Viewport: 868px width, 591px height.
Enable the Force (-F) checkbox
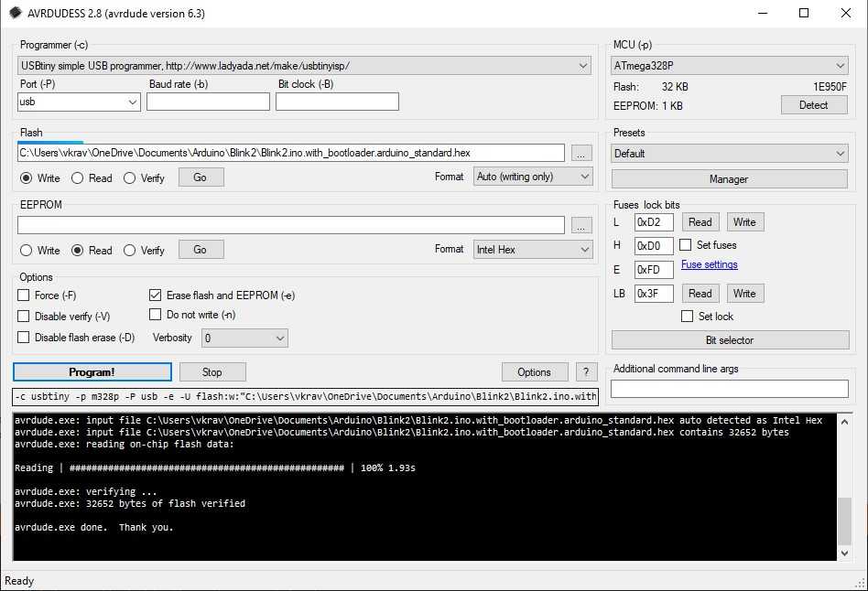(x=24, y=295)
